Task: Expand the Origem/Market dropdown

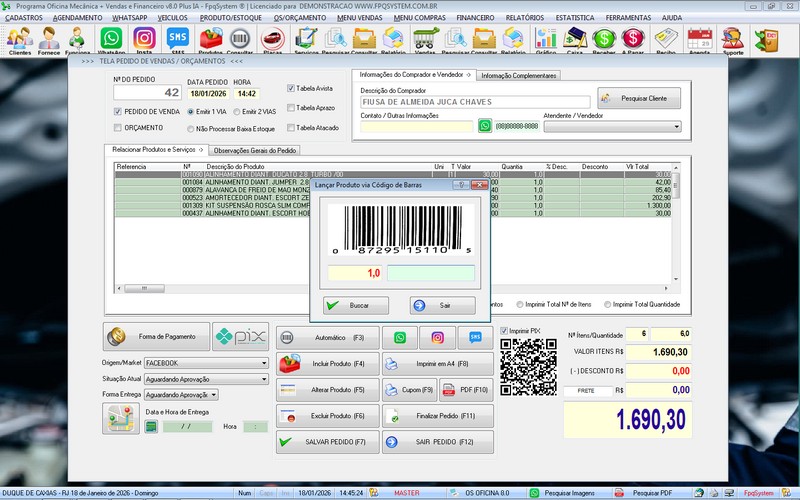Action: coord(264,364)
